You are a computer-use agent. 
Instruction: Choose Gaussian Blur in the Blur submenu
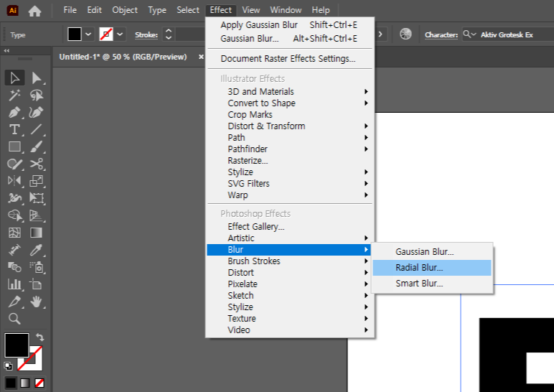432,252
